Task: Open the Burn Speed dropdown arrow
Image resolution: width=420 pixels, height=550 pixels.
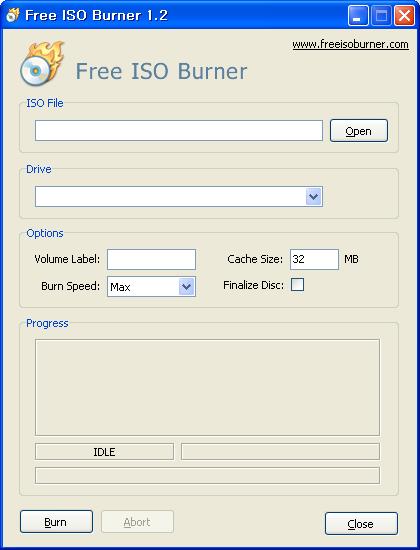Action: pyautogui.click(x=187, y=287)
